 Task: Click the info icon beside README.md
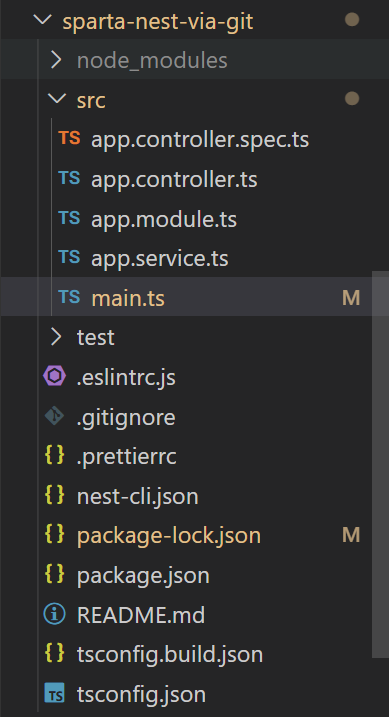[54, 614]
